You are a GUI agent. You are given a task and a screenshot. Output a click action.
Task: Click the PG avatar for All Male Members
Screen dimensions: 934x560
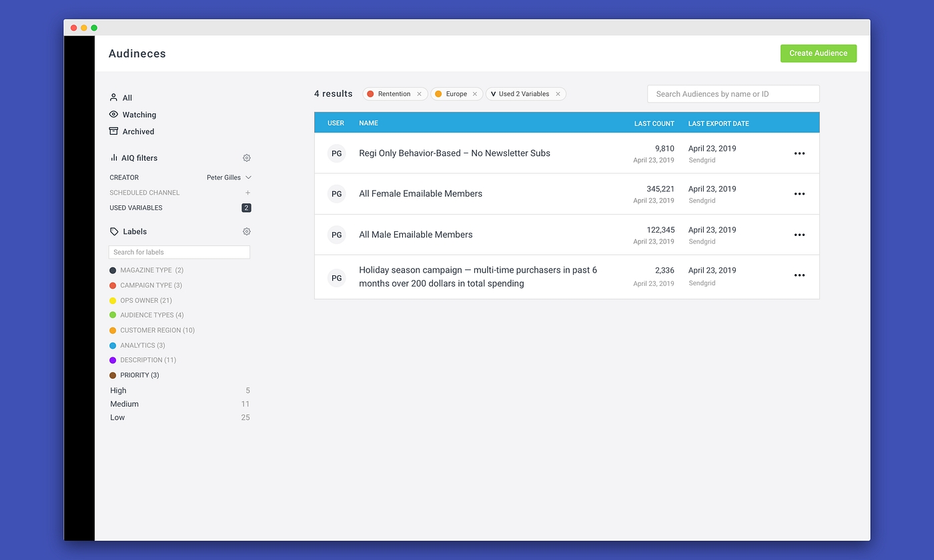pos(337,235)
